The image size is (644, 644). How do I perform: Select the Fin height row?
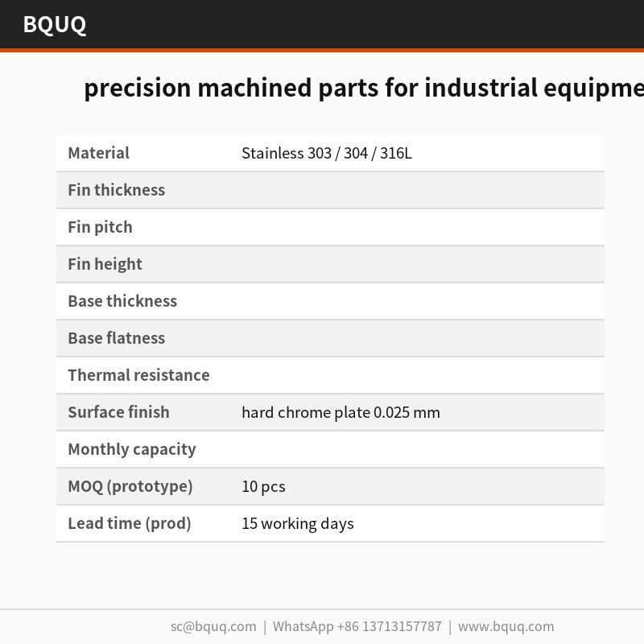(x=330, y=264)
